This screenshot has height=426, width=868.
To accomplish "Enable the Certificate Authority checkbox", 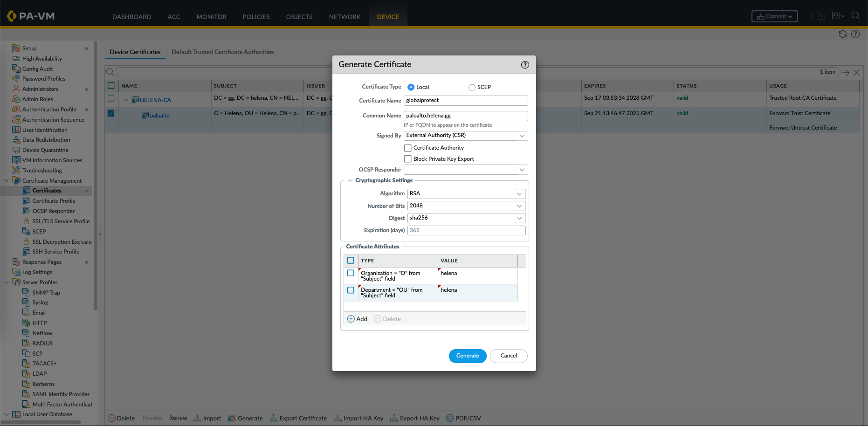I will [x=408, y=148].
